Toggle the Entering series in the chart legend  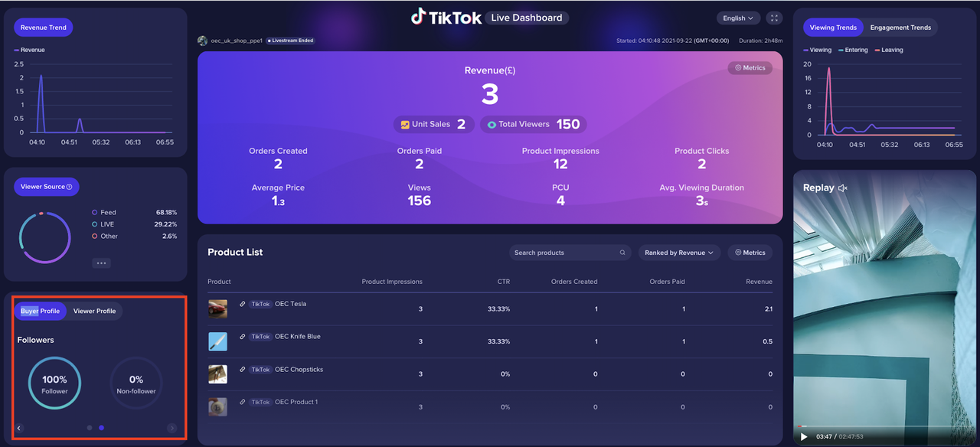click(853, 50)
